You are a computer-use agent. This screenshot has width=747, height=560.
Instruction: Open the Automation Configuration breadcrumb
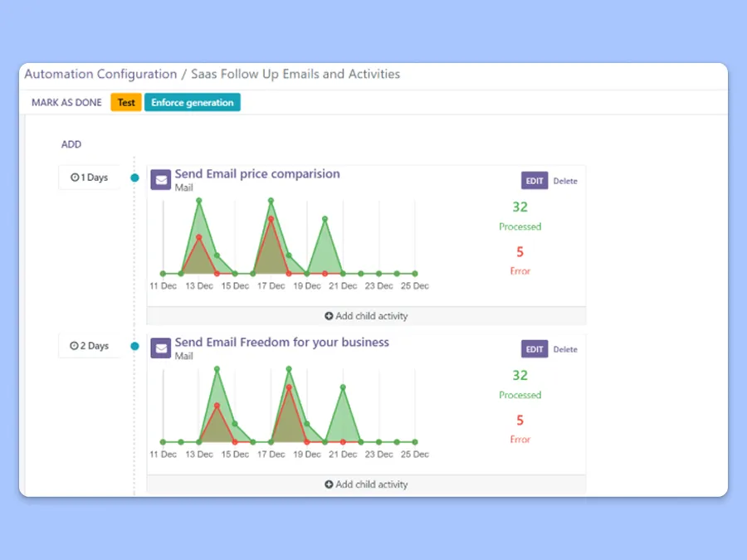100,75
